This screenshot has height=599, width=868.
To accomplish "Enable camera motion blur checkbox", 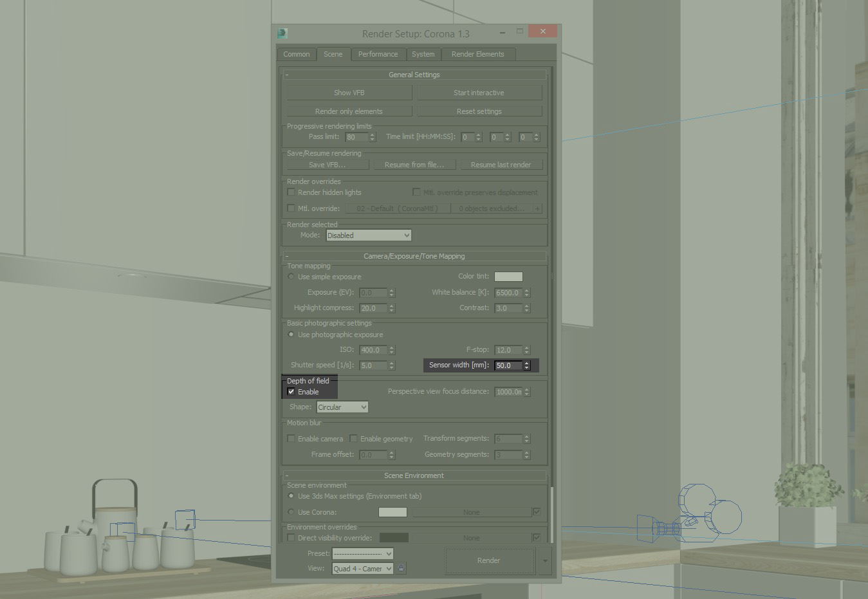I will tap(291, 439).
